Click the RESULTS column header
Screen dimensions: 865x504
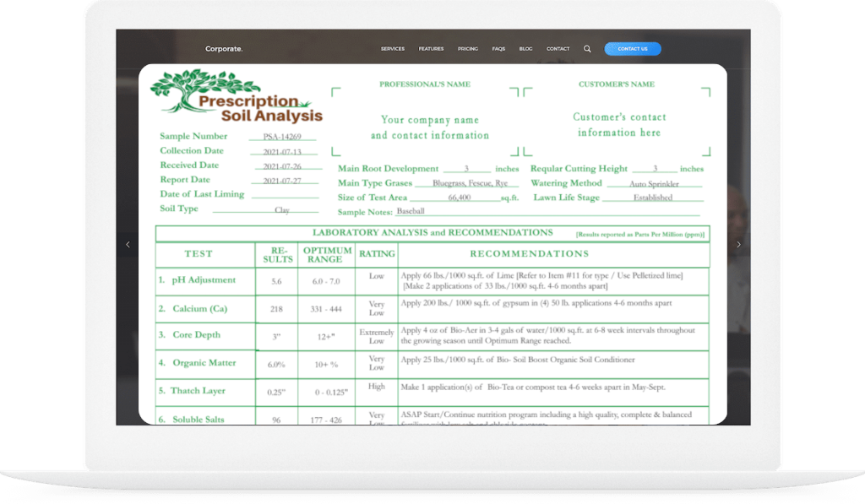point(277,255)
